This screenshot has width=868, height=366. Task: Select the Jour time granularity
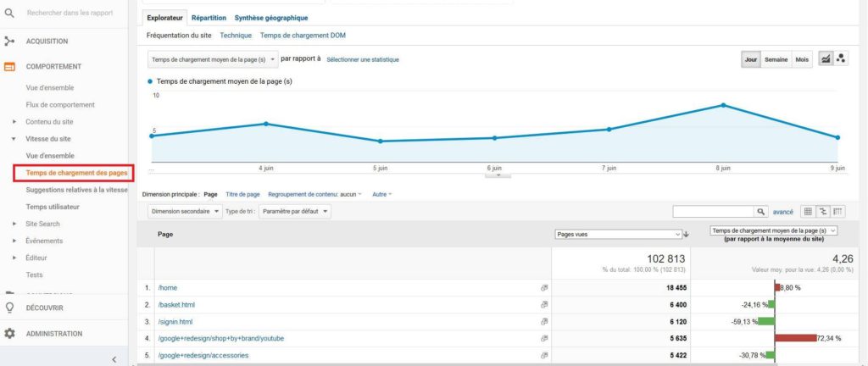[x=751, y=59]
